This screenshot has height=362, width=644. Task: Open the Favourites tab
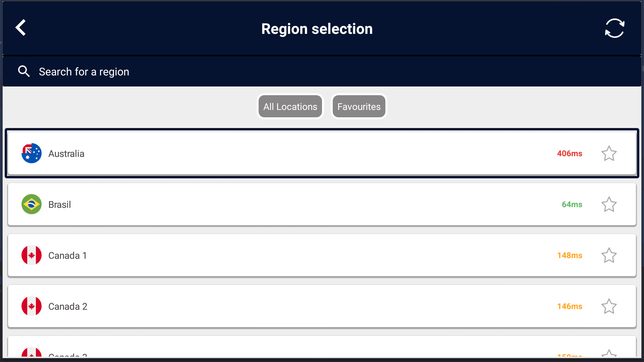click(x=359, y=107)
